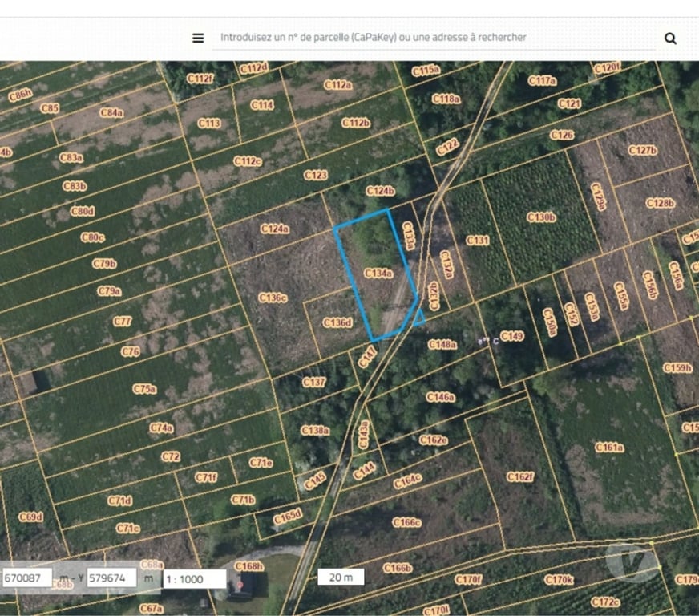Viewport: 699px width, 616px height.
Task: Select parcel label C148a
Action: coord(442,344)
